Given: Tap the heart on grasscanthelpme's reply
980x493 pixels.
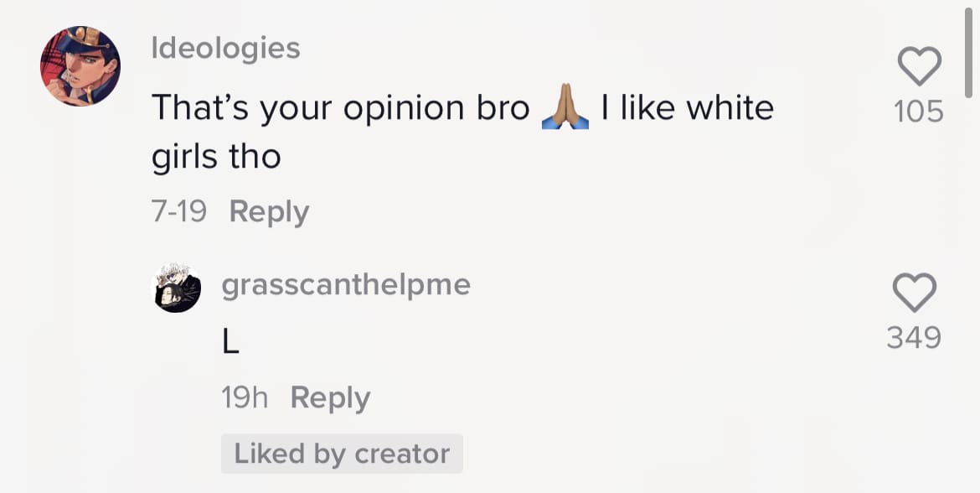Looking at the screenshot, I should [915, 292].
